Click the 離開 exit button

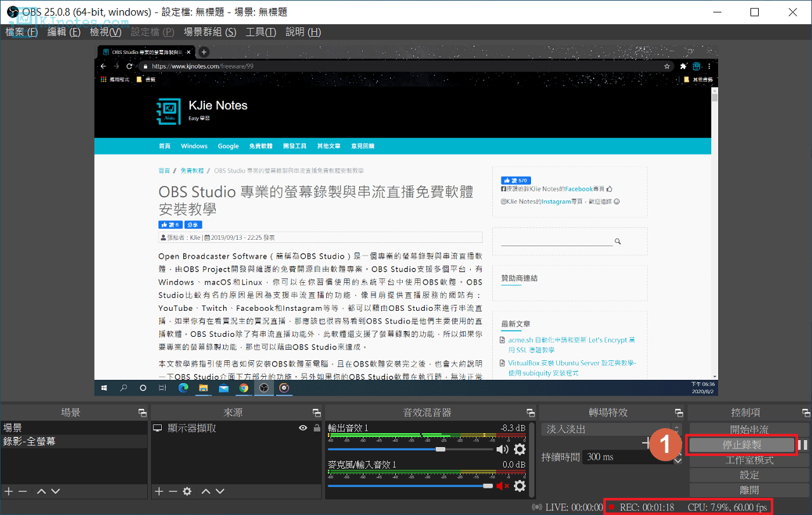(x=749, y=490)
